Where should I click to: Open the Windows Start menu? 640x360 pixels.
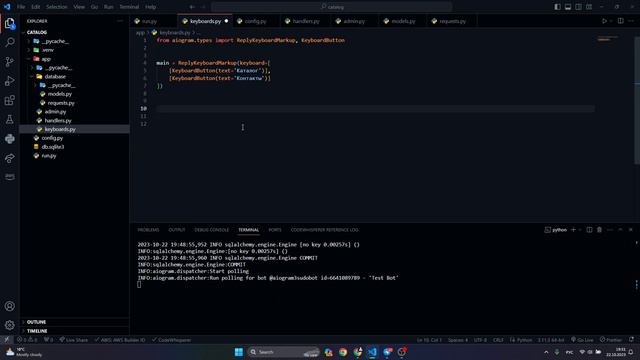239,352
